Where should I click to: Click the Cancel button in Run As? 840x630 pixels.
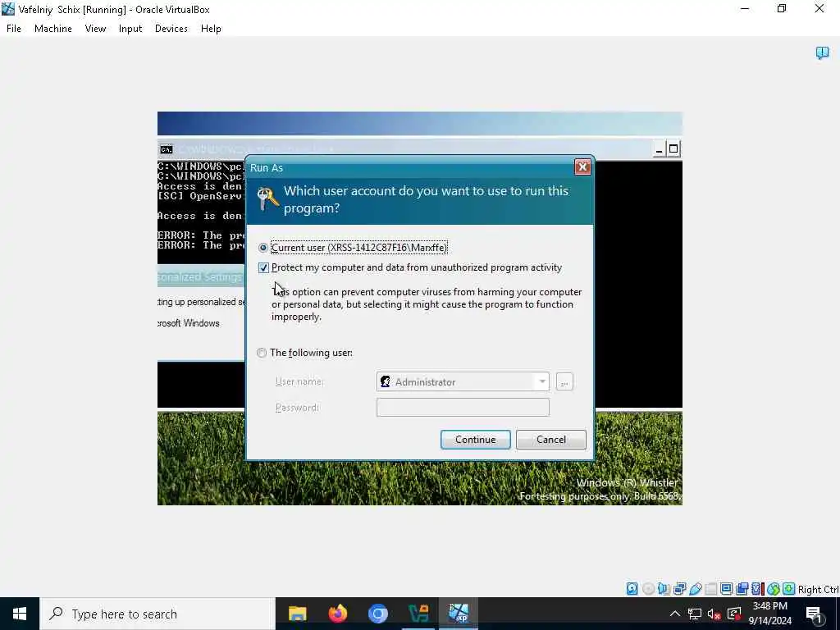click(550, 440)
